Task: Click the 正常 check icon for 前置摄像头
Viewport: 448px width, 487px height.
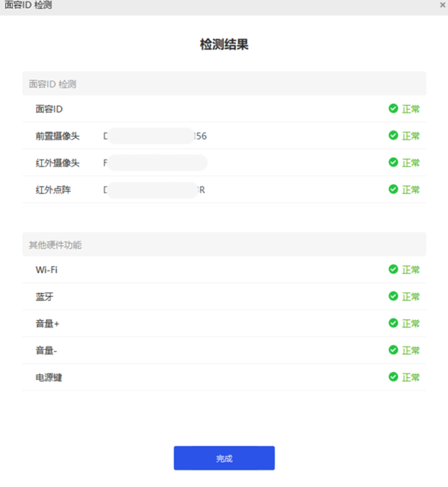Action: 393,135
